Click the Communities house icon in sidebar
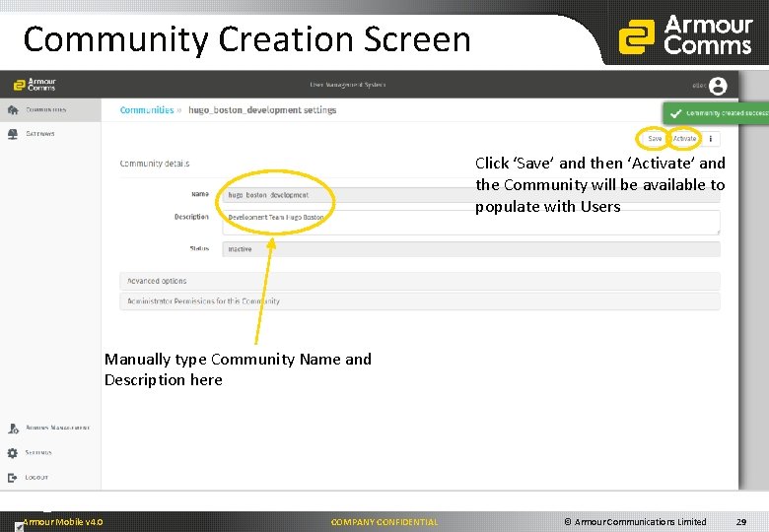Image resolution: width=769 pixels, height=532 pixels. [13, 110]
